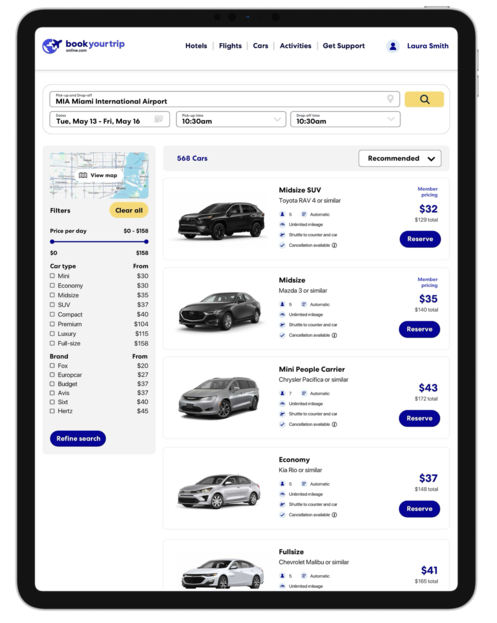This screenshot has height=623, width=497.
Task: Reserve the Chrysler Pacifica people carrier
Action: click(420, 419)
